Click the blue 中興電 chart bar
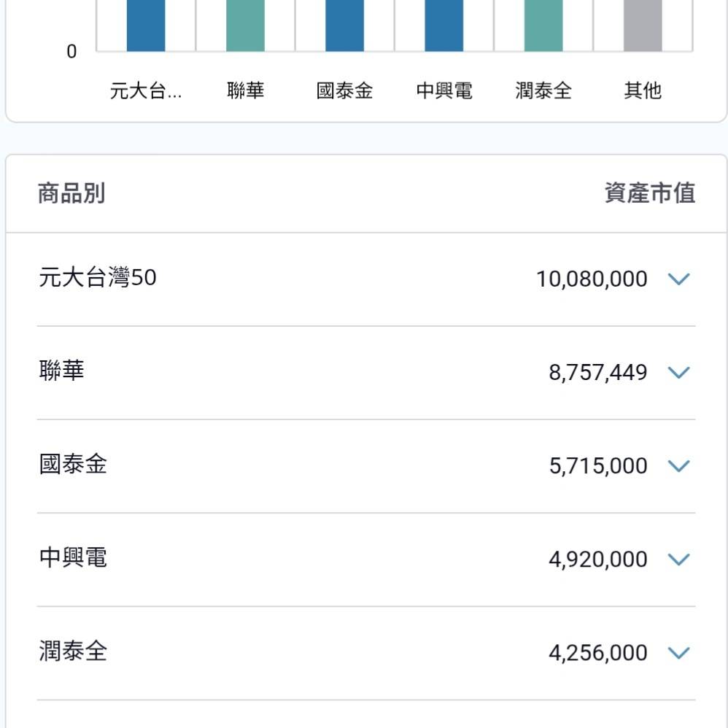728x728 pixels. tap(444, 26)
